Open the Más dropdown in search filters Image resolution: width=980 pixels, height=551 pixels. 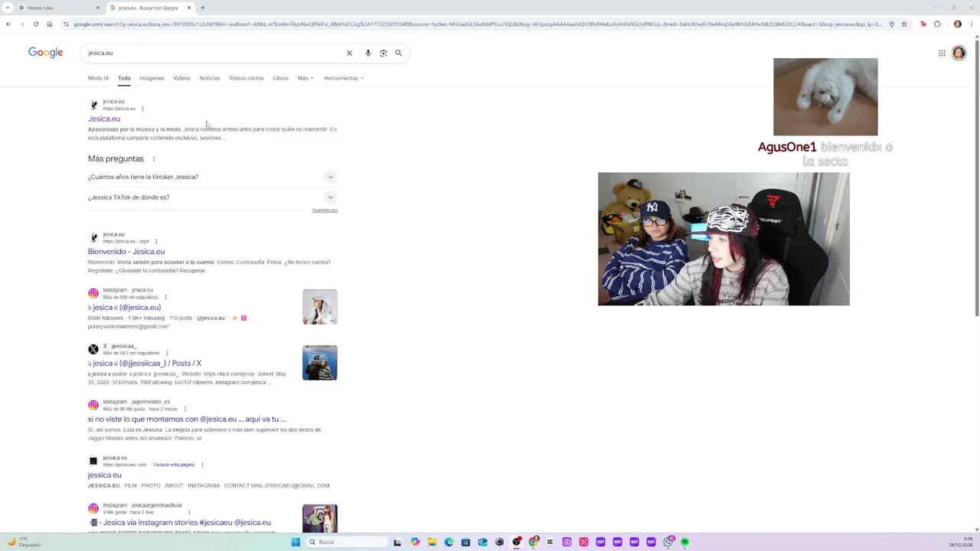(305, 78)
